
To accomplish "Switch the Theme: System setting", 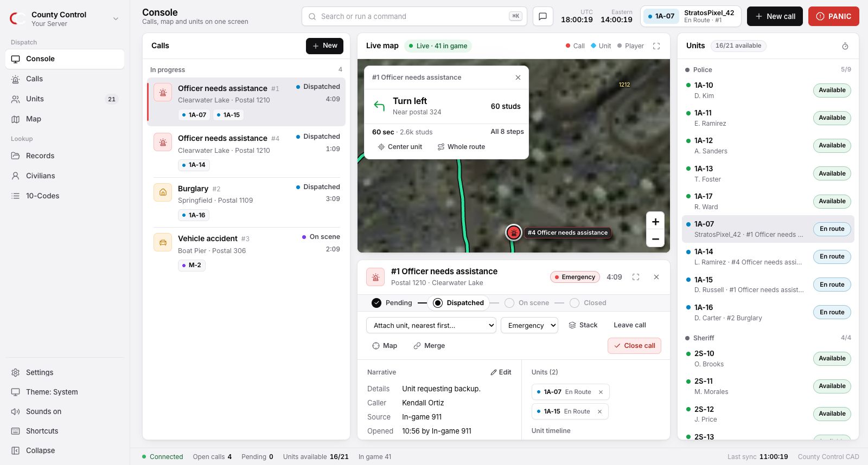I will pyautogui.click(x=65, y=392).
